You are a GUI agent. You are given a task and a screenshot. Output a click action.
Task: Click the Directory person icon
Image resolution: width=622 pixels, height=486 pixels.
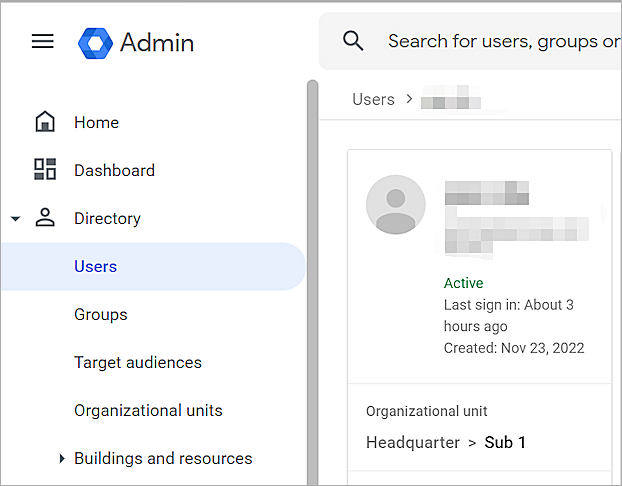(x=45, y=218)
